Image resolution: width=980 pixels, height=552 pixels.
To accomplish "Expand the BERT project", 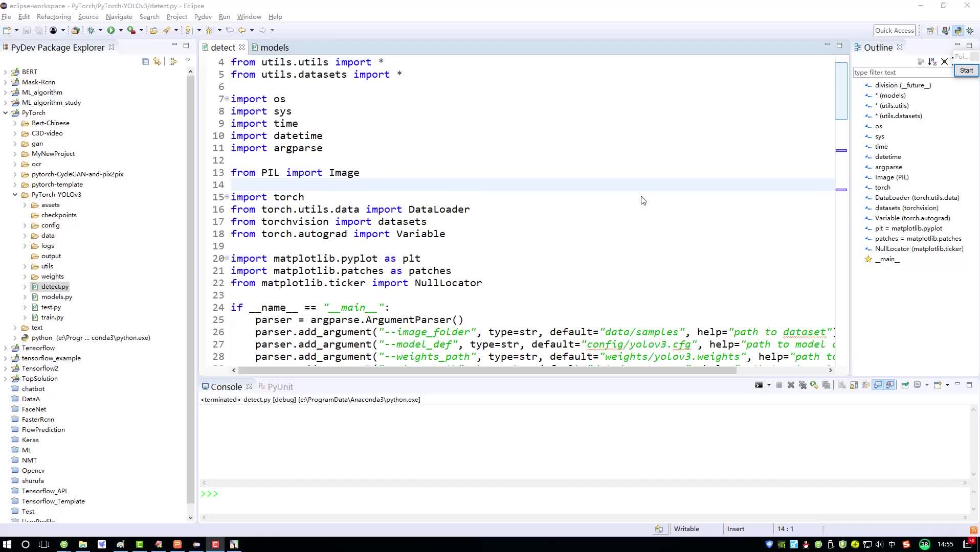I will point(5,72).
